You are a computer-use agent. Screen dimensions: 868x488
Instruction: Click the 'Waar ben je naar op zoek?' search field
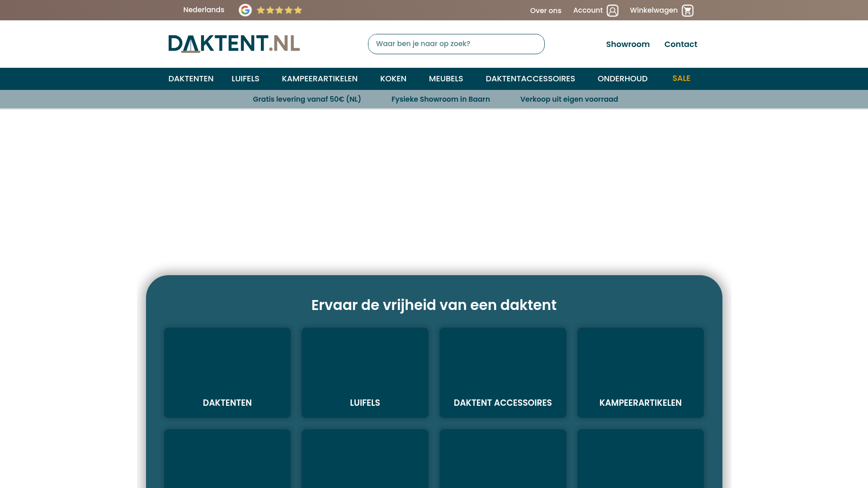click(x=456, y=44)
